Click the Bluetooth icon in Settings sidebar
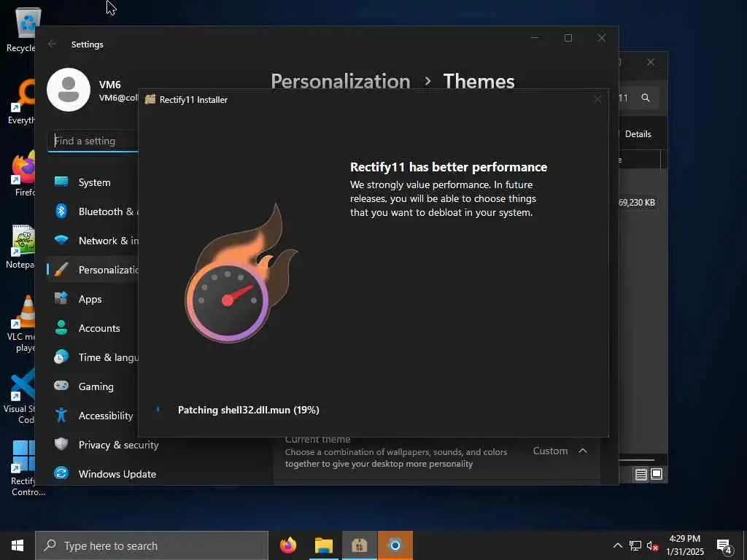The height and width of the screenshot is (560, 747). coord(61,211)
